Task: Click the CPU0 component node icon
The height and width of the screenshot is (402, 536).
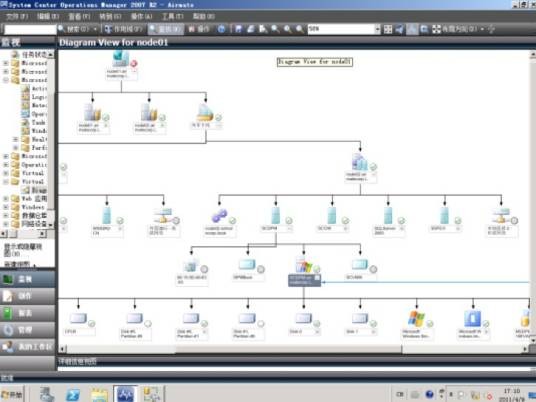Action: point(79,319)
